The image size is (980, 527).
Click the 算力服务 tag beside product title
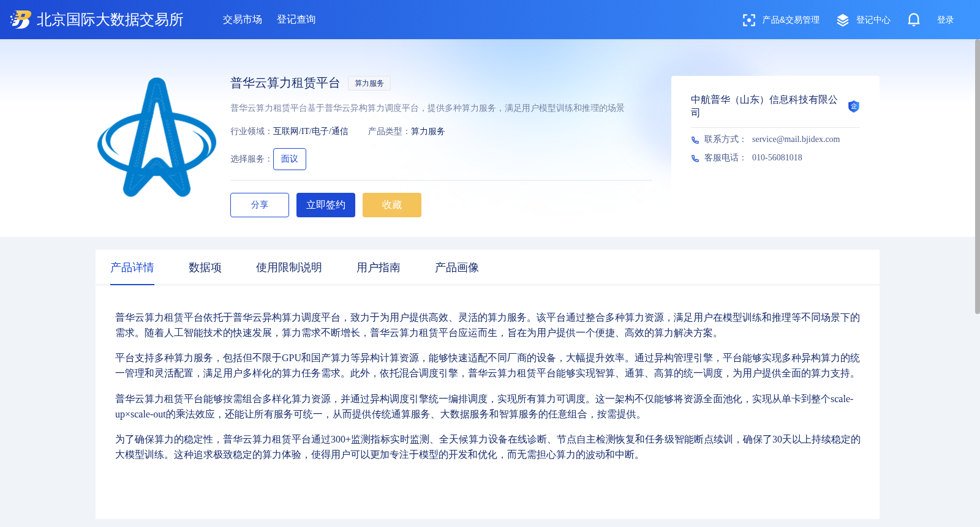(x=369, y=83)
